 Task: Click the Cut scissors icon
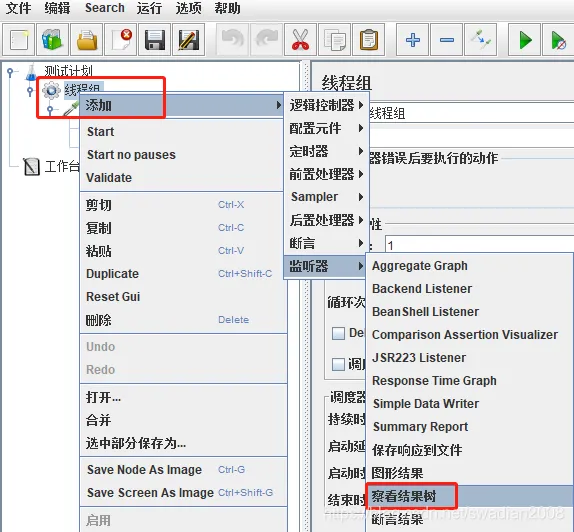pyautogui.click(x=300, y=40)
